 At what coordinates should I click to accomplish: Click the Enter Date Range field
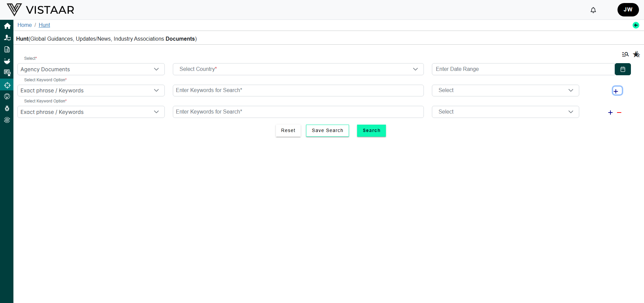(x=523, y=69)
